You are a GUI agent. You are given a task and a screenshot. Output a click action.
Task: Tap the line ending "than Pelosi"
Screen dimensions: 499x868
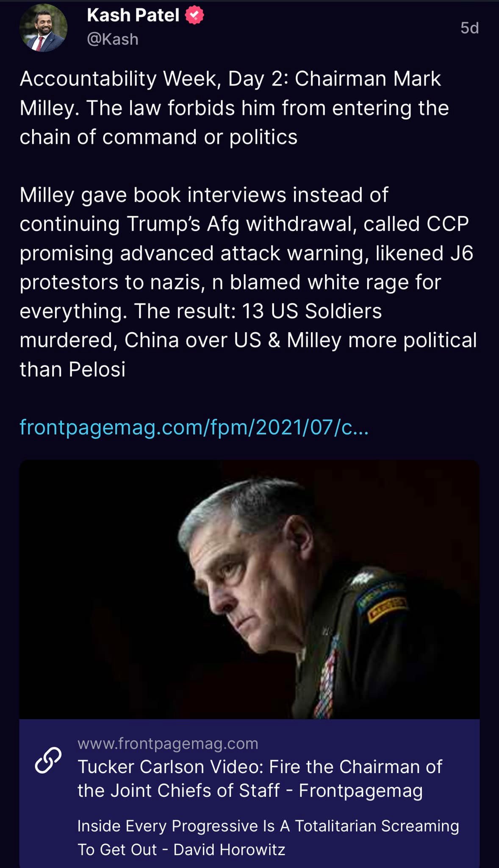coord(72,369)
